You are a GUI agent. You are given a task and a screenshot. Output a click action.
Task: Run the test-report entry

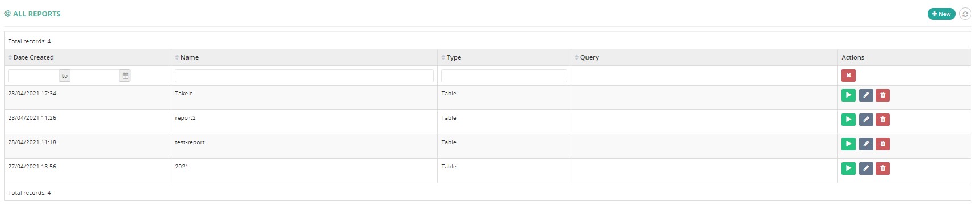tap(848, 144)
